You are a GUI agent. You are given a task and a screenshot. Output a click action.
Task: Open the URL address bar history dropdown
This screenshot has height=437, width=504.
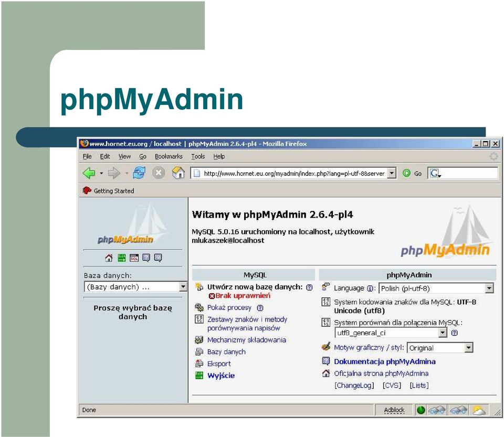click(x=392, y=174)
